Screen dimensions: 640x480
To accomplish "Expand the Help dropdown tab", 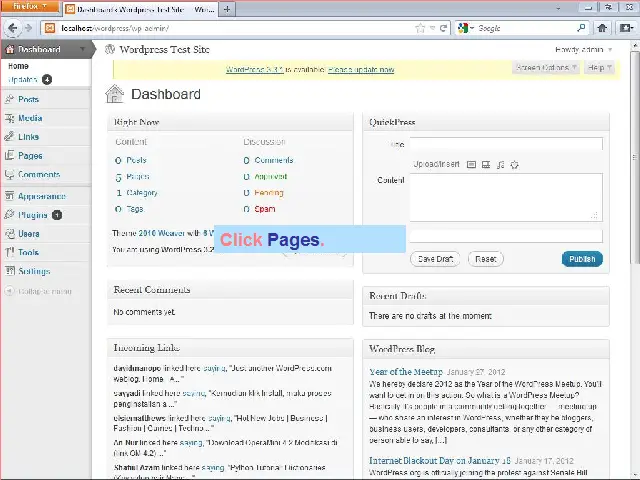I will 599,67.
